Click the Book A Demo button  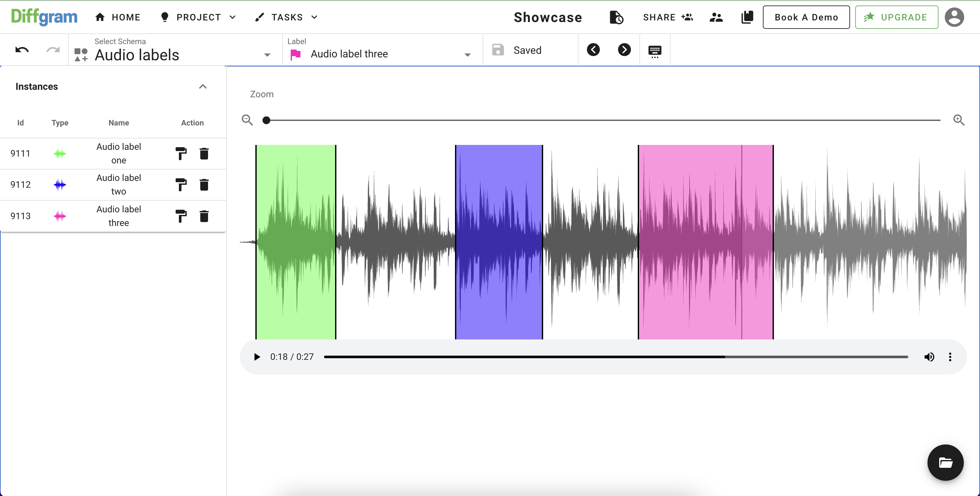807,17
